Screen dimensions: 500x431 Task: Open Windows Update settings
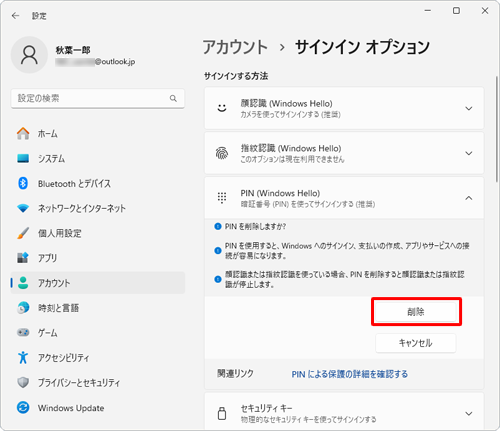[98, 407]
